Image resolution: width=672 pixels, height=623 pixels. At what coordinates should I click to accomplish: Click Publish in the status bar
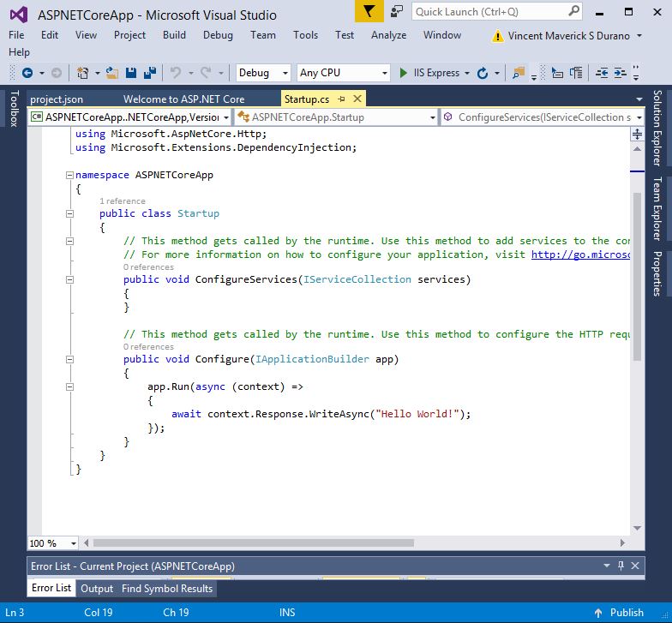click(x=627, y=613)
